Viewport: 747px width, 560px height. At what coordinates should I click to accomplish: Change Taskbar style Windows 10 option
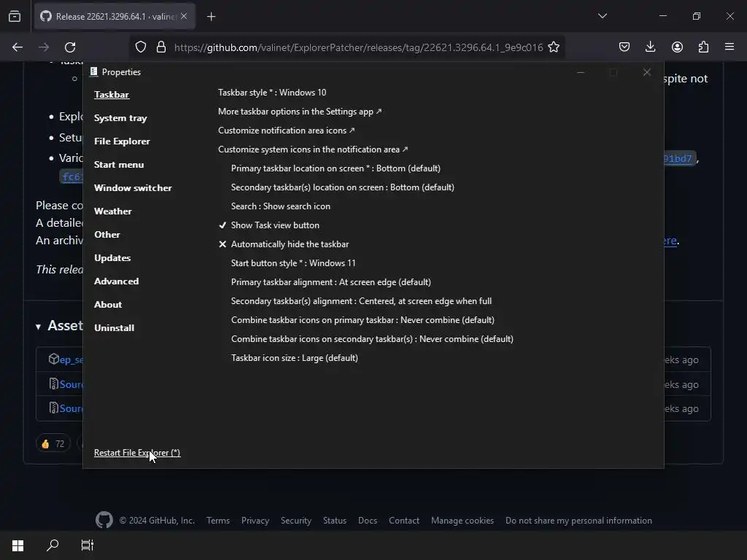(272, 93)
